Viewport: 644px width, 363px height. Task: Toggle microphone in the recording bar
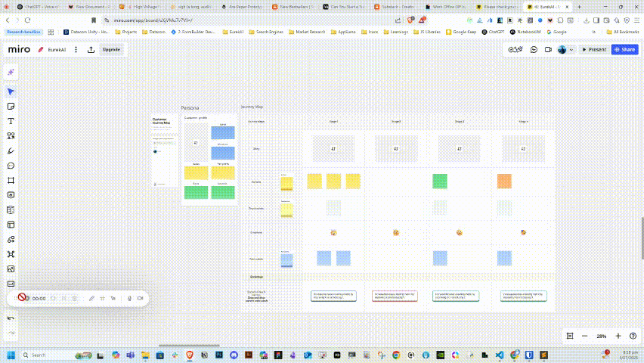[129, 299]
